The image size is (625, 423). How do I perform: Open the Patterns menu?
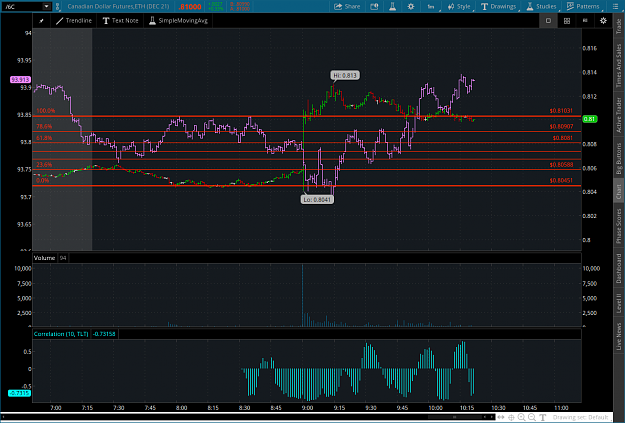pyautogui.click(x=583, y=6)
